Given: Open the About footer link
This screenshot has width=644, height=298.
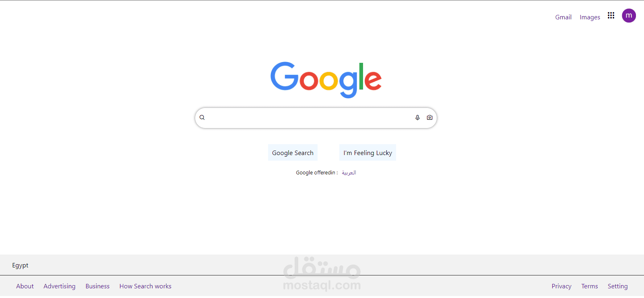Looking at the screenshot, I should point(25,286).
